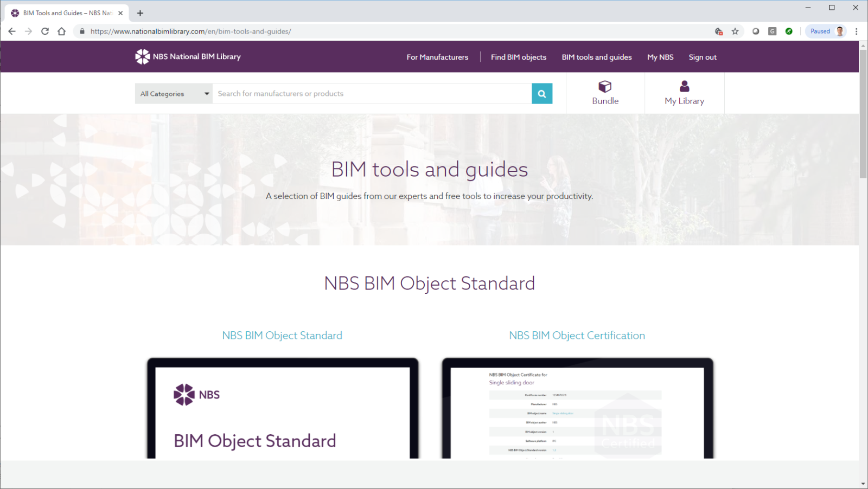
Task: Click the grey circle extension icon
Action: point(756,31)
